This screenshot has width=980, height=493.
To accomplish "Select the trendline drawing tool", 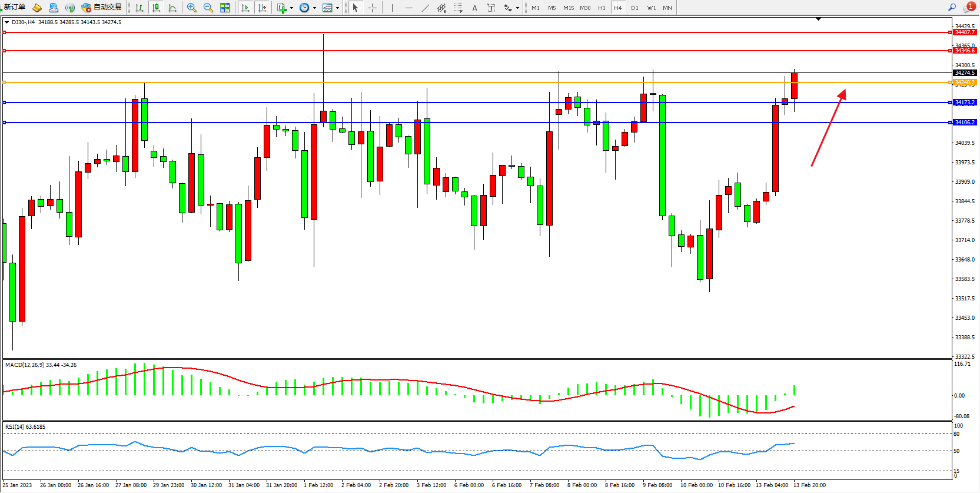I will (426, 8).
